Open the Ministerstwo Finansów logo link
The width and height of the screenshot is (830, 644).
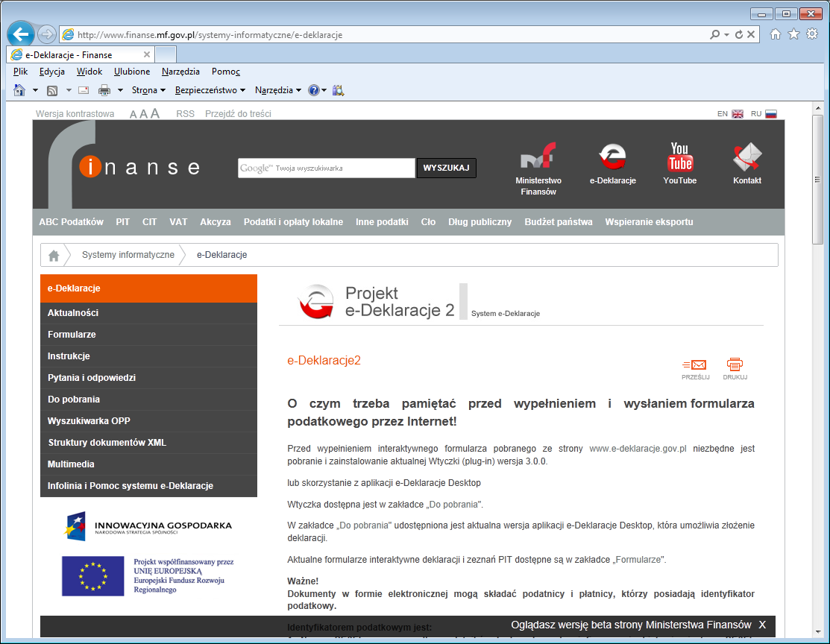(538, 168)
